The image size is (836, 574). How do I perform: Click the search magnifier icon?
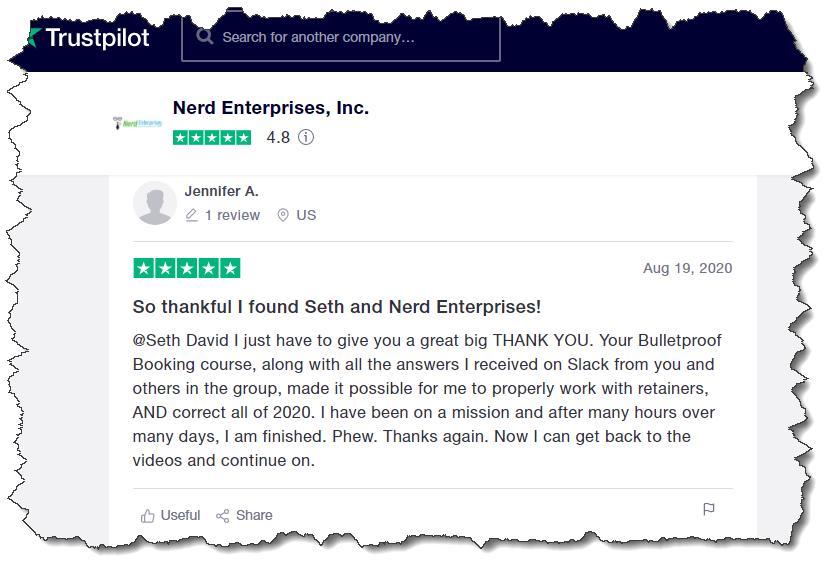(x=205, y=37)
